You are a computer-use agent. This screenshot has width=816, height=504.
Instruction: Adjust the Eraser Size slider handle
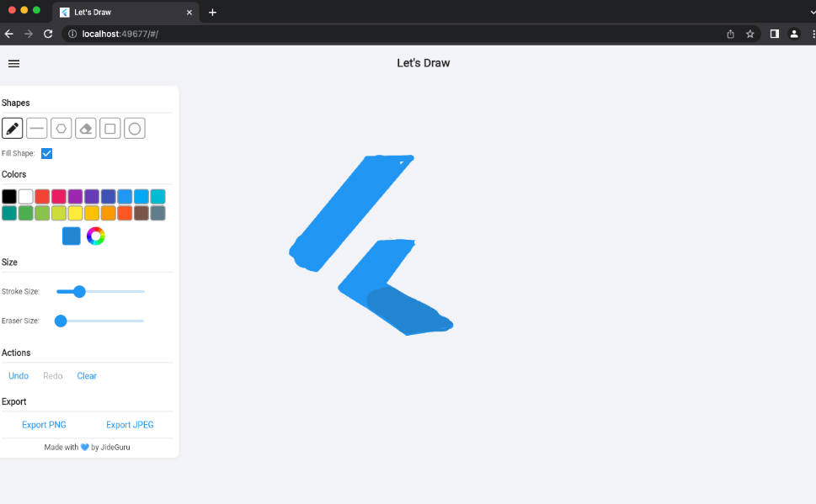pos(61,321)
